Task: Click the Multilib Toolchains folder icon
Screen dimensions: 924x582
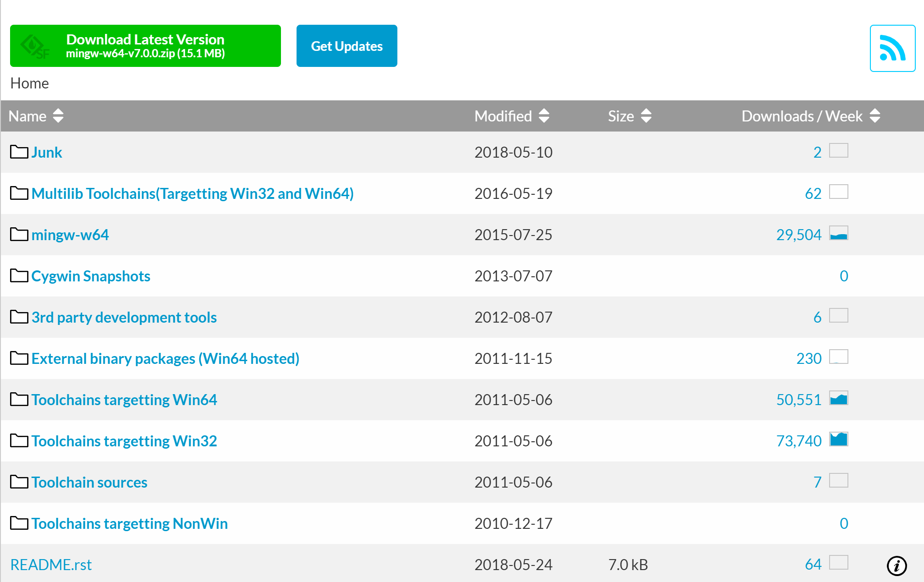Action: pyautogui.click(x=19, y=193)
